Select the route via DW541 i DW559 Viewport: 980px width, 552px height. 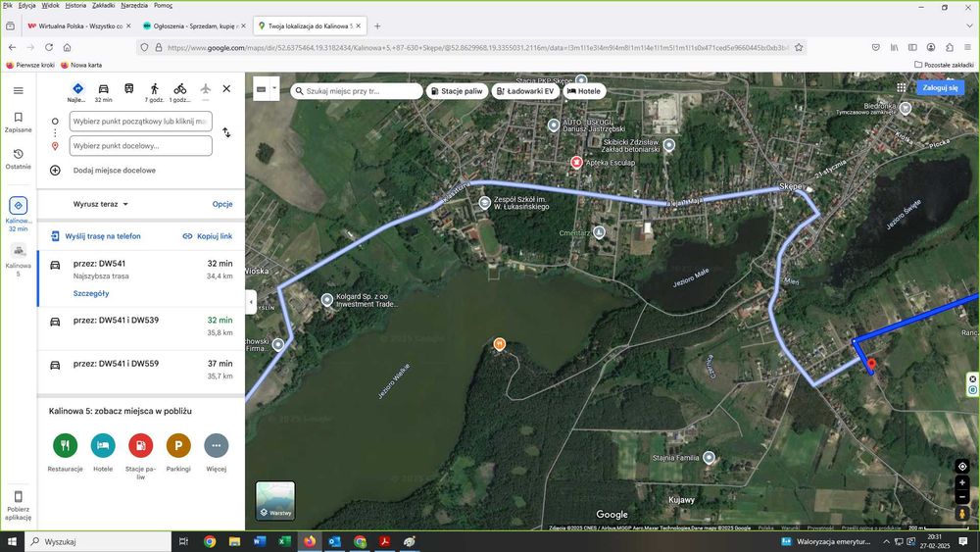pyautogui.click(x=141, y=370)
